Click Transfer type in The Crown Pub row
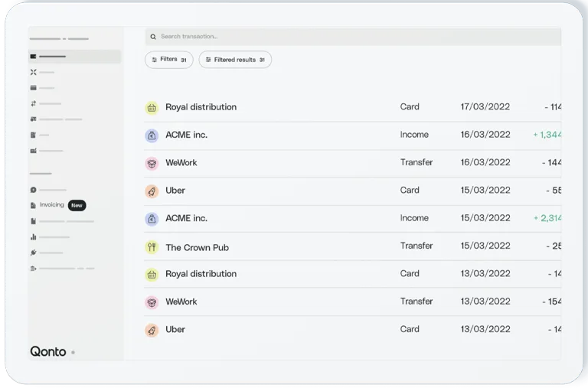The height and width of the screenshot is (388, 588). point(416,246)
